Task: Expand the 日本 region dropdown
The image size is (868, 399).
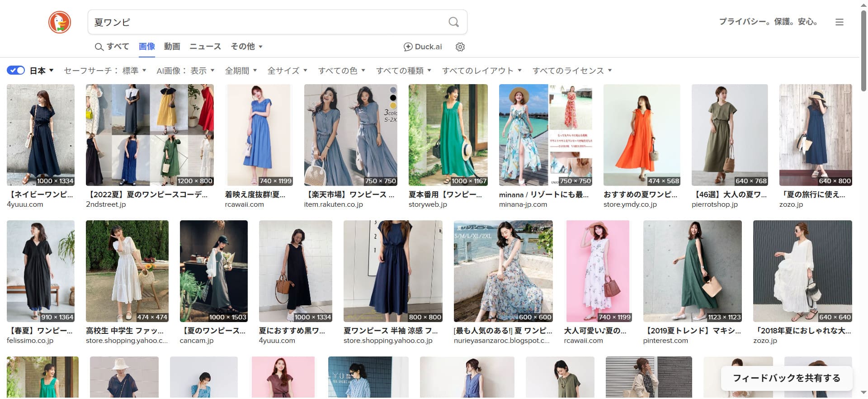Action: (42, 71)
